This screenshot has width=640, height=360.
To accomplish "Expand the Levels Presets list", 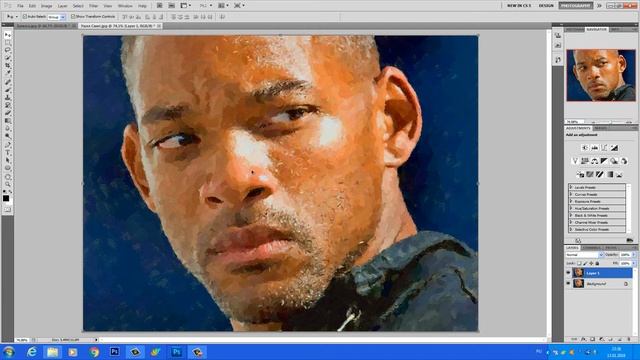I will 571,187.
